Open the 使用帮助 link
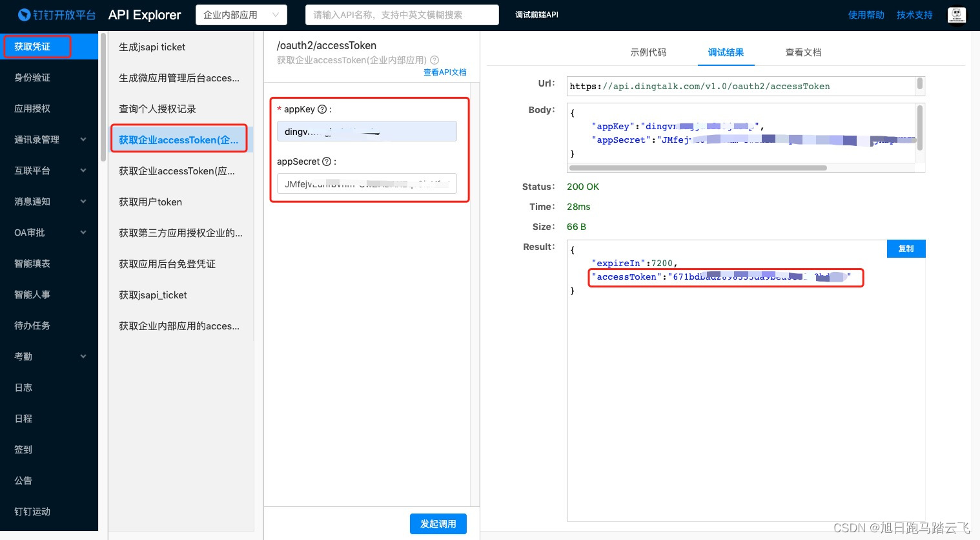 pyautogui.click(x=866, y=15)
